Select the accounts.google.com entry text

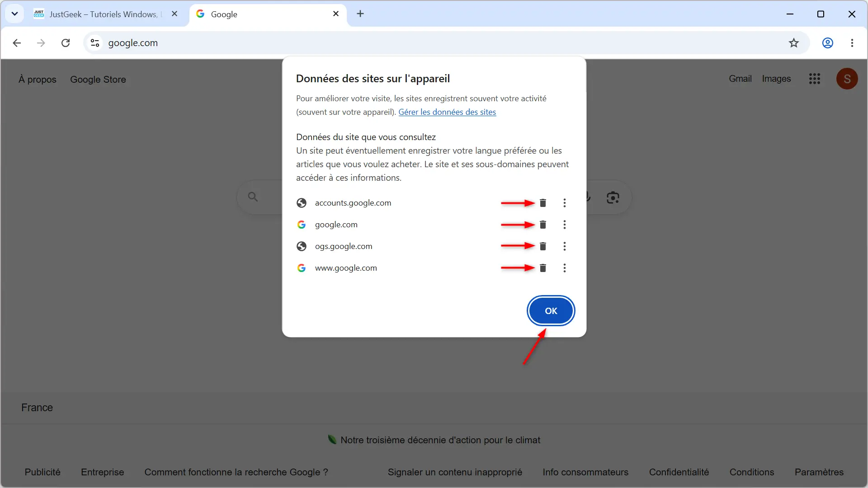[353, 203]
